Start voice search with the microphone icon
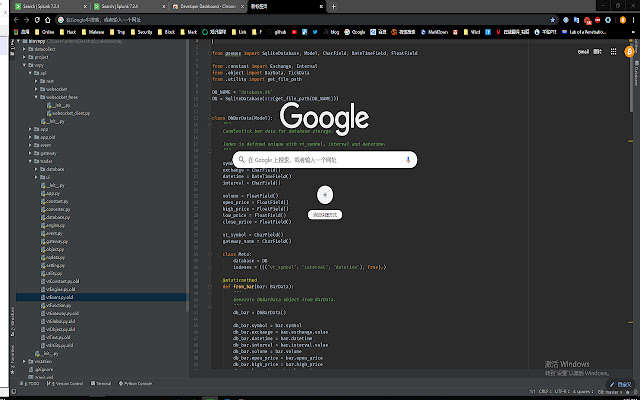The image size is (640, 400). (408, 160)
